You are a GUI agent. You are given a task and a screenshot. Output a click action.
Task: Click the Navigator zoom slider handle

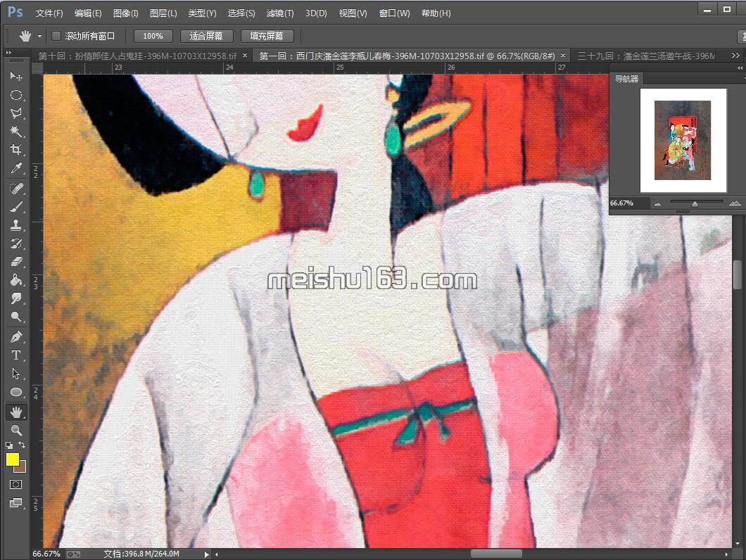coord(695,203)
